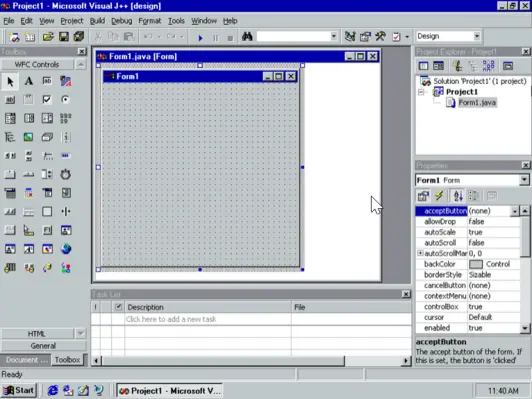
Task: Select Form1.java in Project Explorer
Action: [x=477, y=102]
